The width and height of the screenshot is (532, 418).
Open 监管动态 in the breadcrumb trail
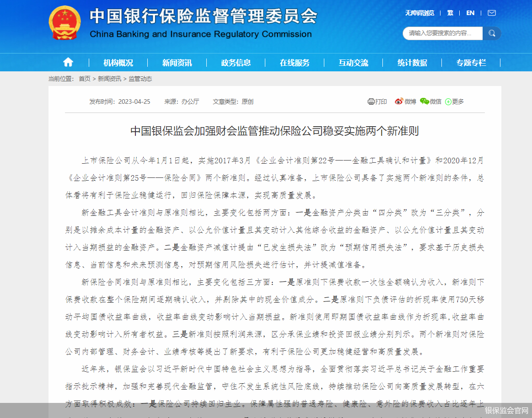pyautogui.click(x=141, y=79)
